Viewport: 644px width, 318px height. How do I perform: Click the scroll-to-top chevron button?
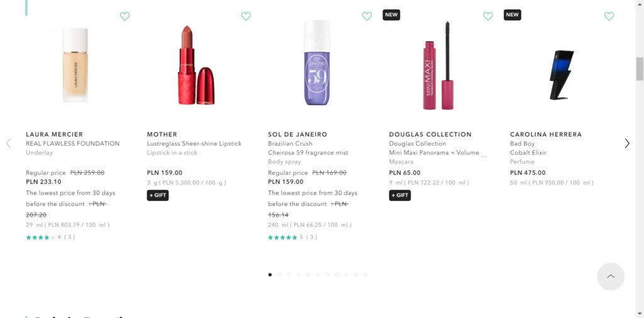610,277
